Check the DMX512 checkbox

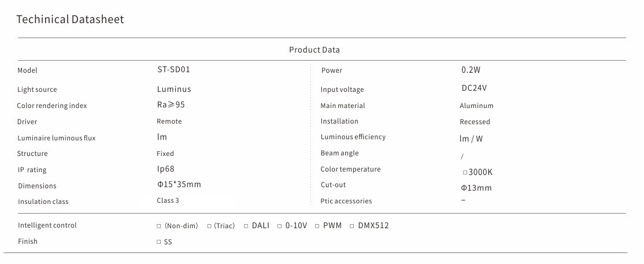click(x=352, y=226)
